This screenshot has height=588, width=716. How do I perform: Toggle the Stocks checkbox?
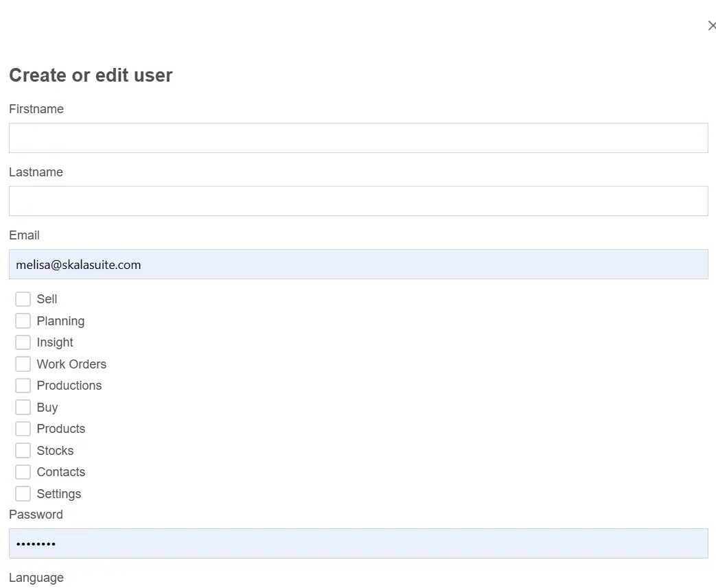(23, 451)
